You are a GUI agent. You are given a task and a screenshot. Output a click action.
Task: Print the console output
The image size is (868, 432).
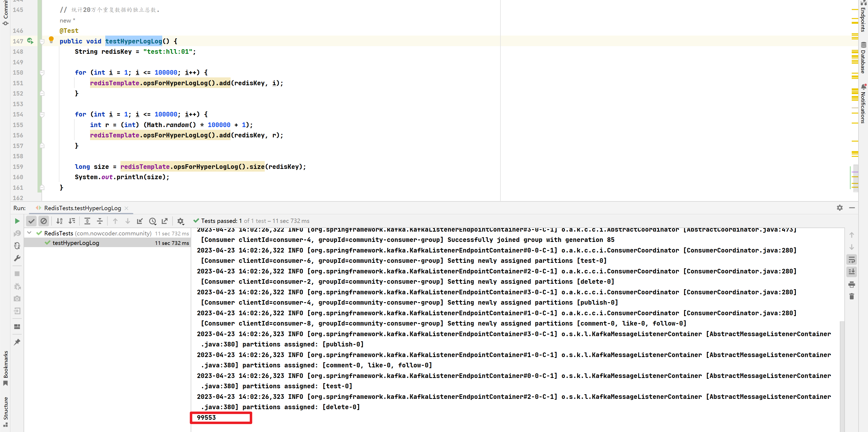point(851,284)
